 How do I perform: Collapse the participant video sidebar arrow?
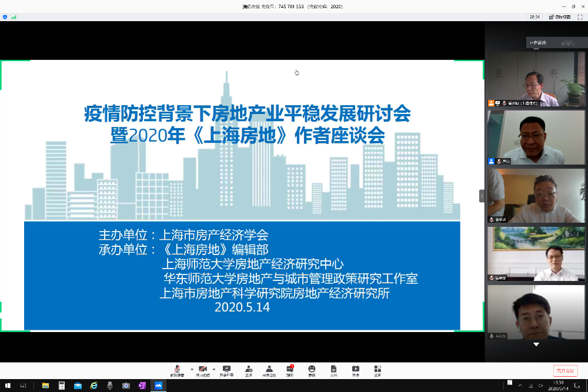[x=482, y=196]
